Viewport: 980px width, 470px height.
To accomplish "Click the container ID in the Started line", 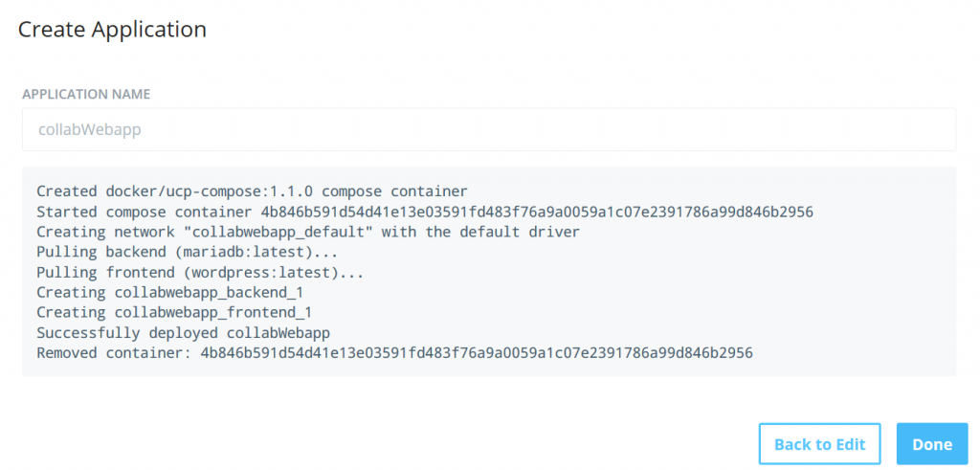I will coord(536,212).
